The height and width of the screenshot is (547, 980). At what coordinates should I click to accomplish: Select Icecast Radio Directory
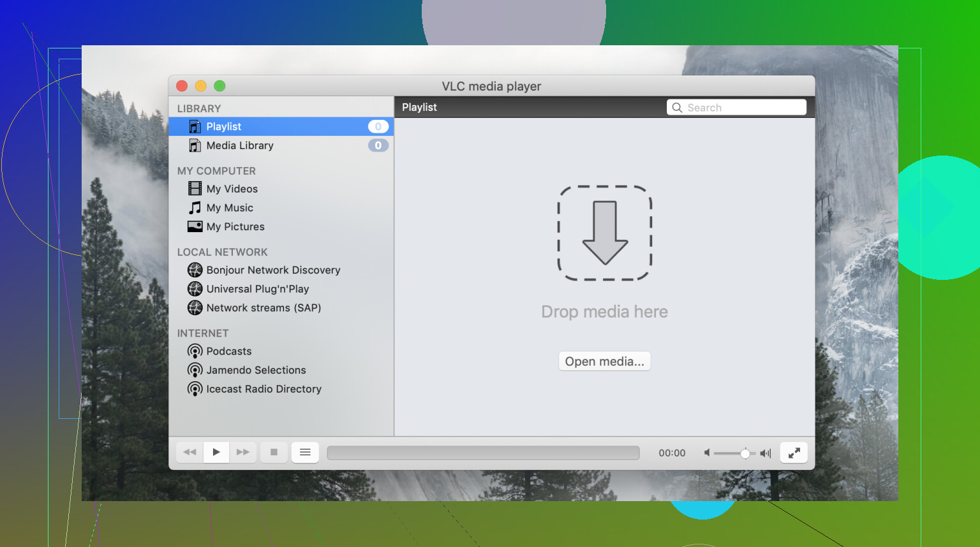pos(264,389)
